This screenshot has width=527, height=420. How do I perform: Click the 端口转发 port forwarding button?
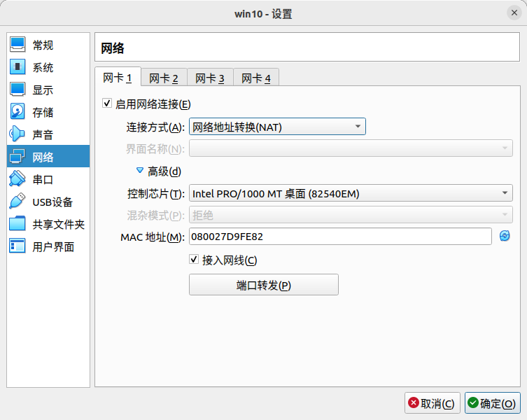[263, 285]
